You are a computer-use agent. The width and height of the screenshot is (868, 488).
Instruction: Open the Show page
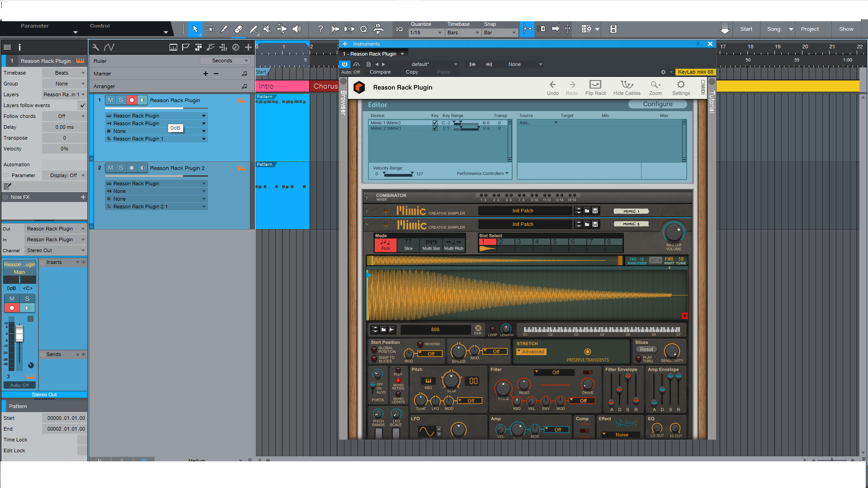tap(846, 29)
